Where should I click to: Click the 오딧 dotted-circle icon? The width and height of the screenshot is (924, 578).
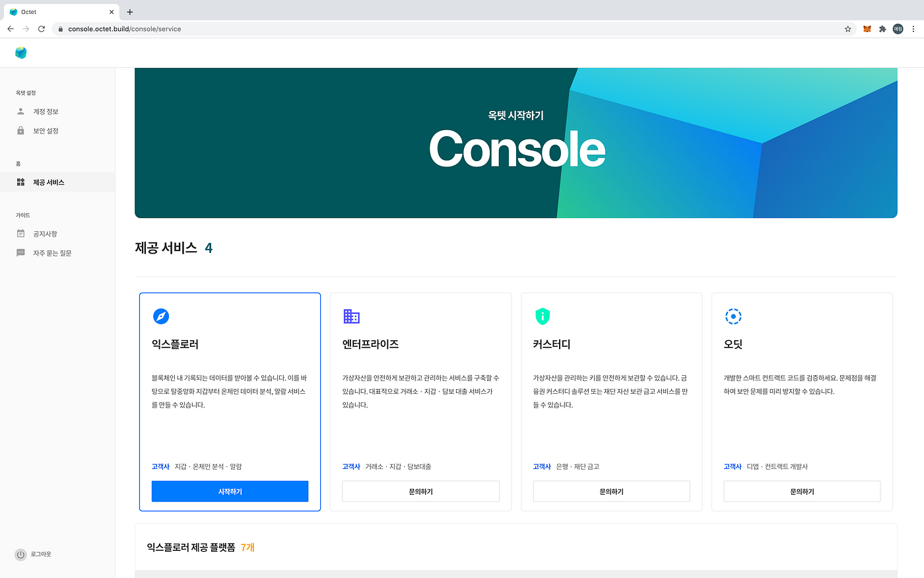tap(733, 316)
